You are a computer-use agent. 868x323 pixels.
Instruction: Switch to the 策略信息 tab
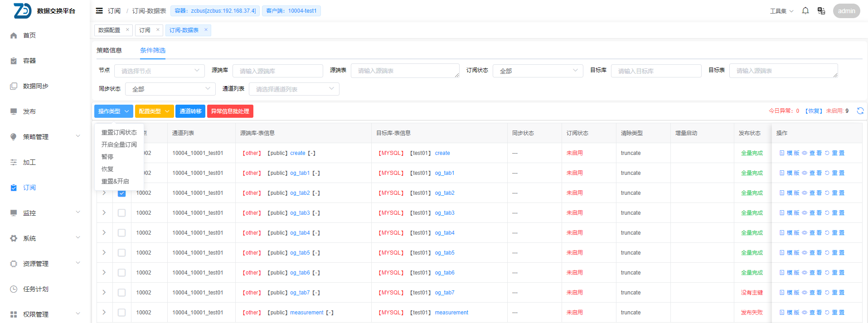click(x=109, y=50)
